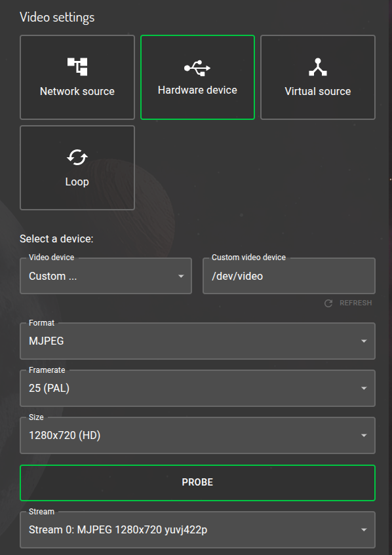
Task: Open the Format dropdown showing MJPEG
Action: coord(197,341)
